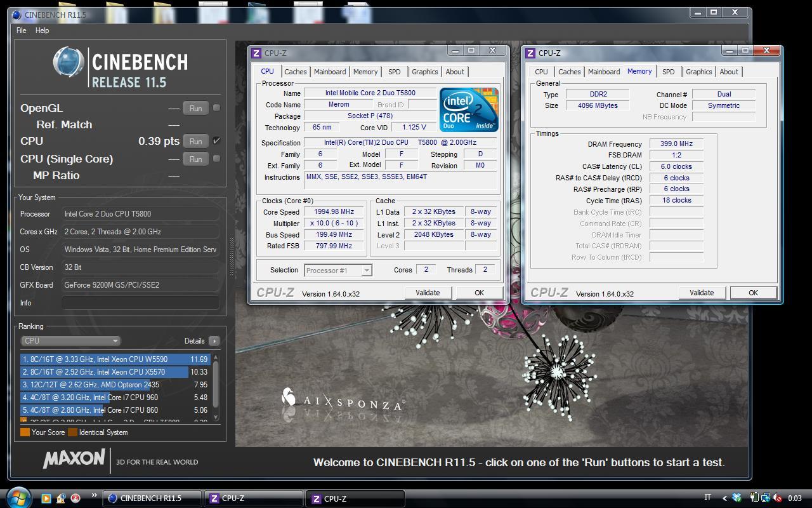Click the muted volume tray icon
Image resolution: width=812 pixels, height=508 pixels.
(x=776, y=498)
